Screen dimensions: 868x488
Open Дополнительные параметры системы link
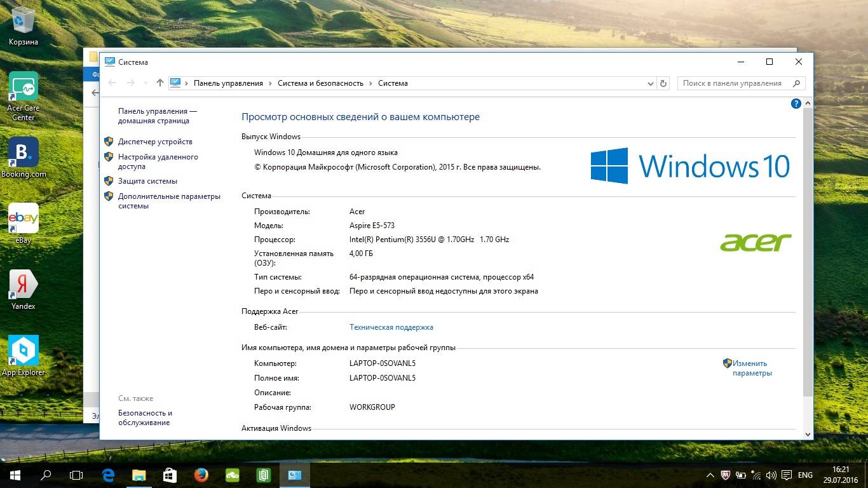point(169,201)
